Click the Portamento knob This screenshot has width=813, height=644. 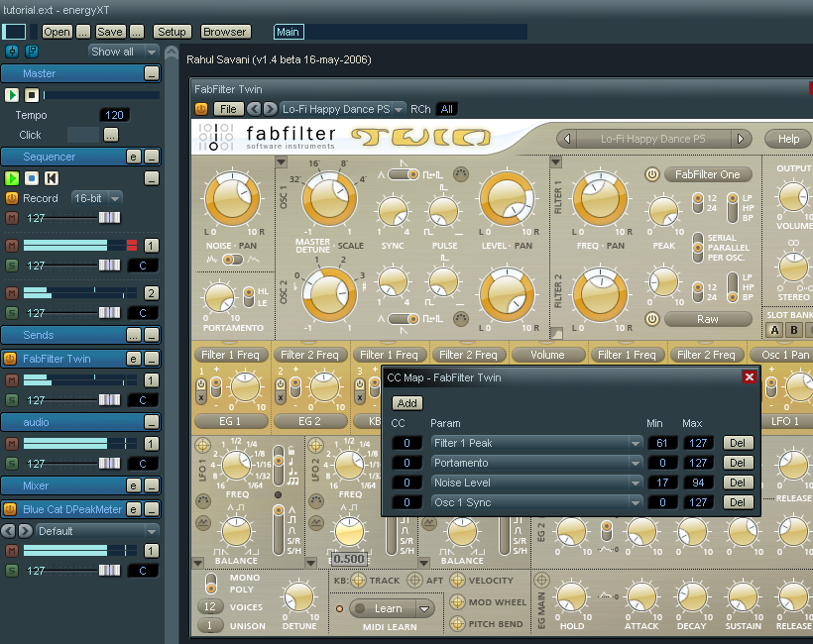point(219,297)
